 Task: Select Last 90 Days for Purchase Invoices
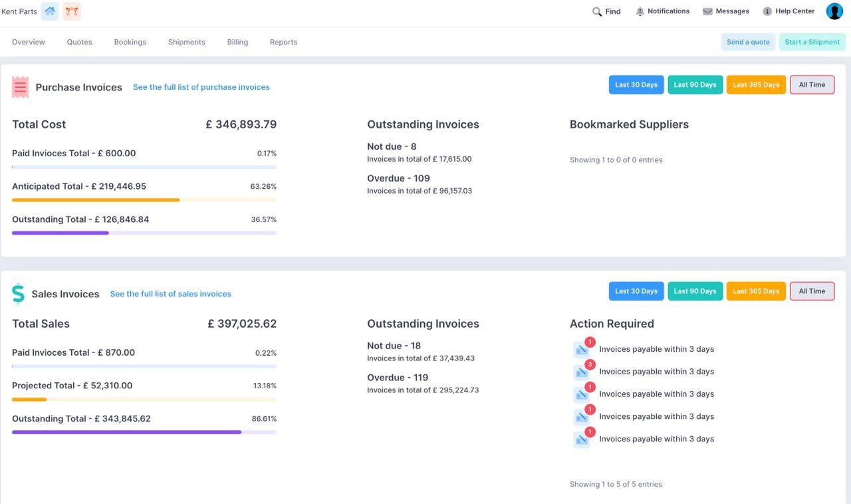coord(695,84)
